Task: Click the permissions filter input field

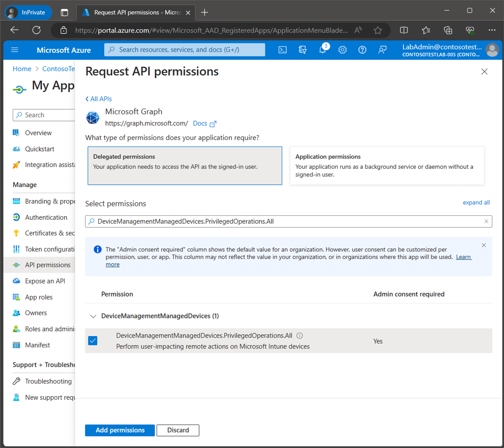Action: pos(288,221)
